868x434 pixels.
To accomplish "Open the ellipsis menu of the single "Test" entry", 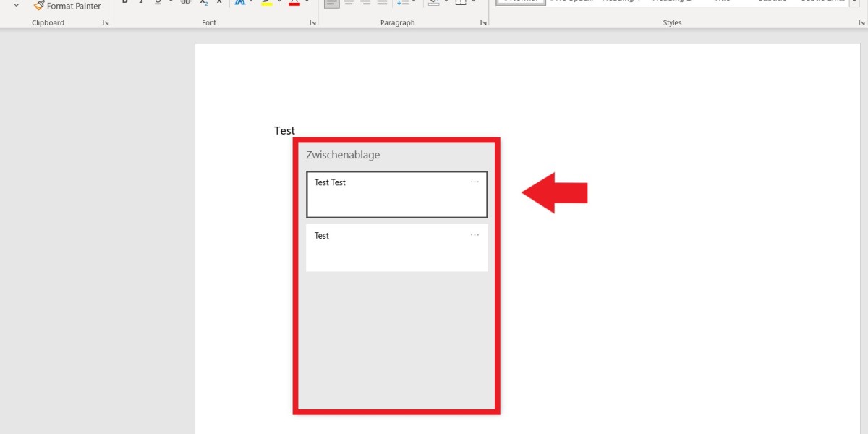I will pyautogui.click(x=475, y=234).
